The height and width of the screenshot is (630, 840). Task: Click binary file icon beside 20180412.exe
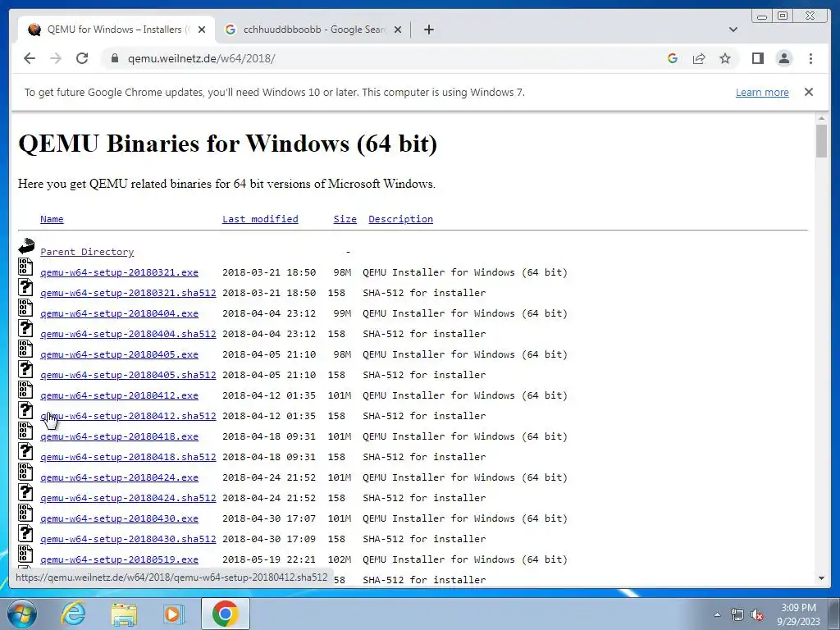[25, 390]
